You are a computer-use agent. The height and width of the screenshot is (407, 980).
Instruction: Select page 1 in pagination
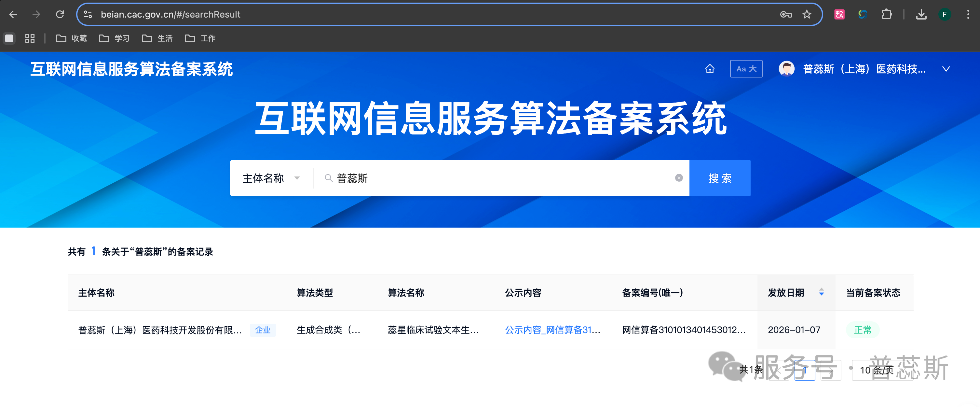(x=805, y=370)
